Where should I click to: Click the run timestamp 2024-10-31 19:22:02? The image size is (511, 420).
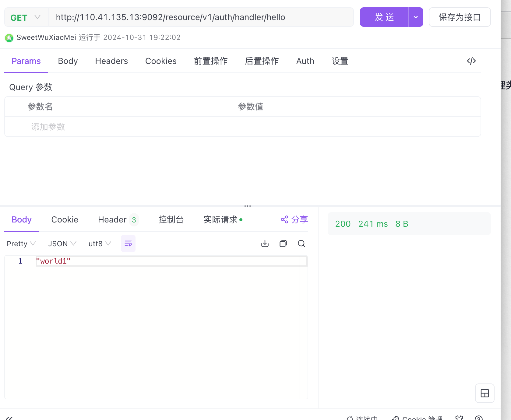click(x=142, y=37)
